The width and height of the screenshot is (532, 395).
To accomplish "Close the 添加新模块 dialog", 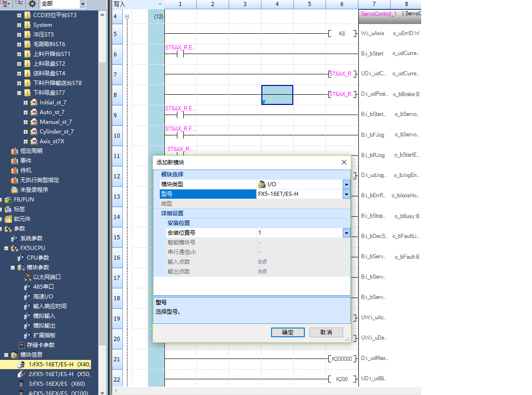I will [344, 163].
